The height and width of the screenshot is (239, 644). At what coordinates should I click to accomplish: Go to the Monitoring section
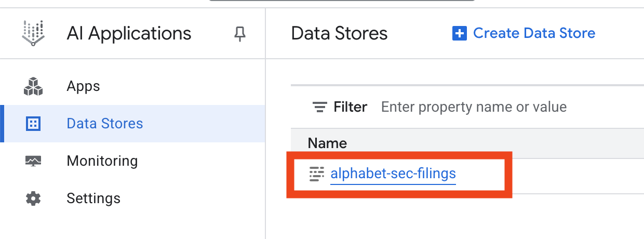[x=102, y=161]
